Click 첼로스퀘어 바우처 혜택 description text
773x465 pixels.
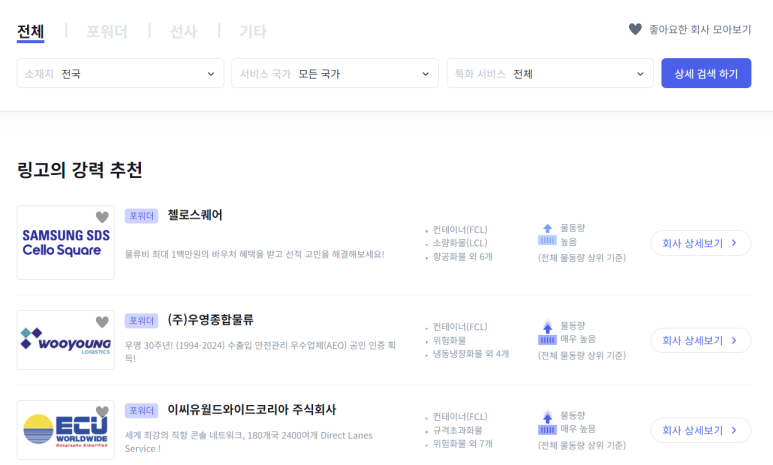click(254, 254)
